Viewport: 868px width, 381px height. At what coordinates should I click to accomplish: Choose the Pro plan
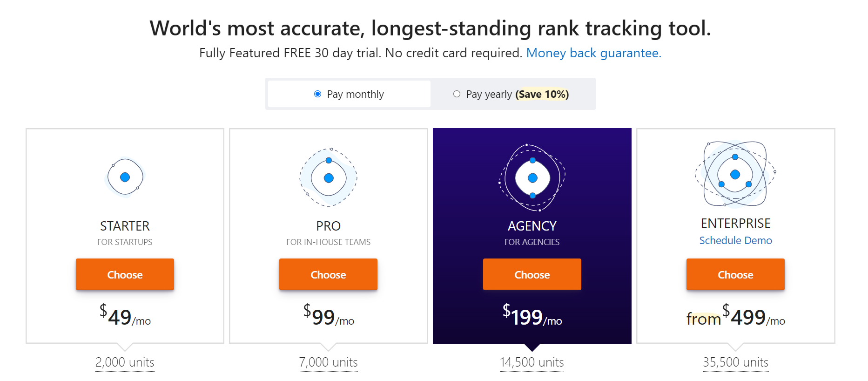tap(328, 274)
